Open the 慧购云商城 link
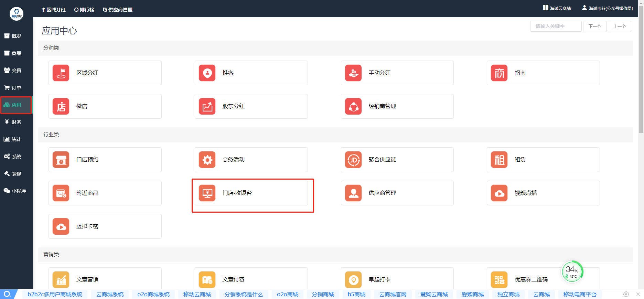The height and width of the screenshot is (299, 644). [x=434, y=294]
